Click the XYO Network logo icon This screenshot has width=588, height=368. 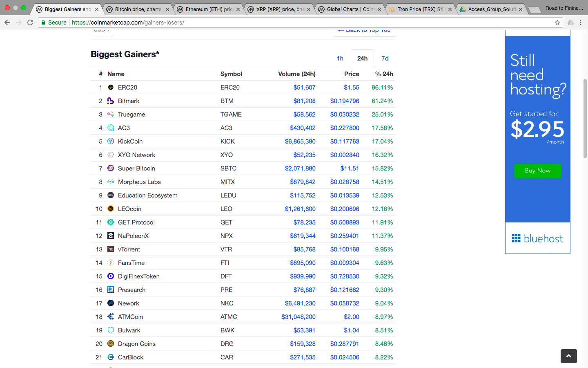pos(111,155)
